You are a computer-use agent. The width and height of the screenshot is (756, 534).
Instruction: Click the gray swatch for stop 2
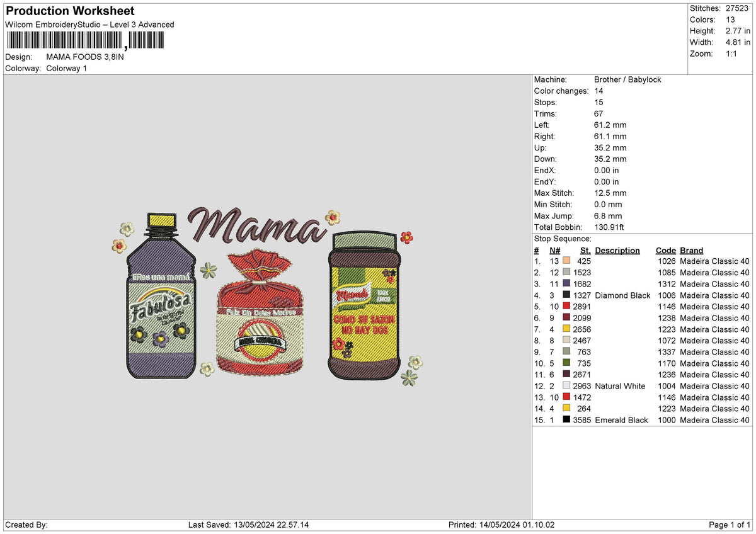[566, 272]
